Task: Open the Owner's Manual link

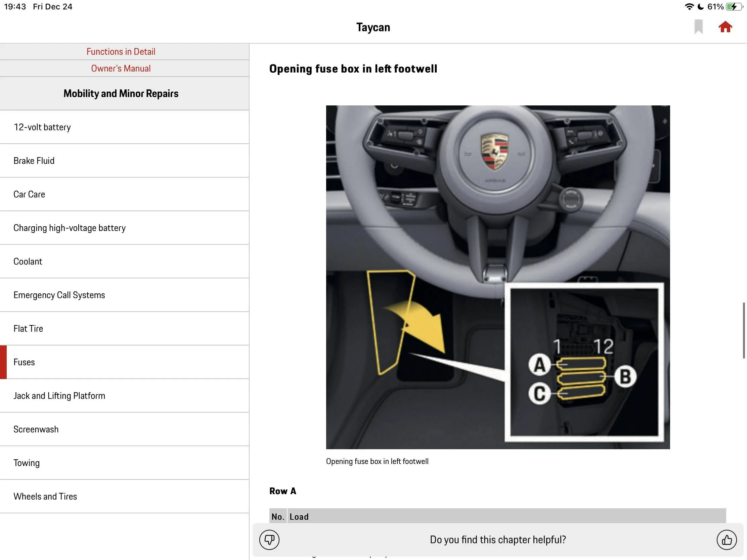Action: 121,68
